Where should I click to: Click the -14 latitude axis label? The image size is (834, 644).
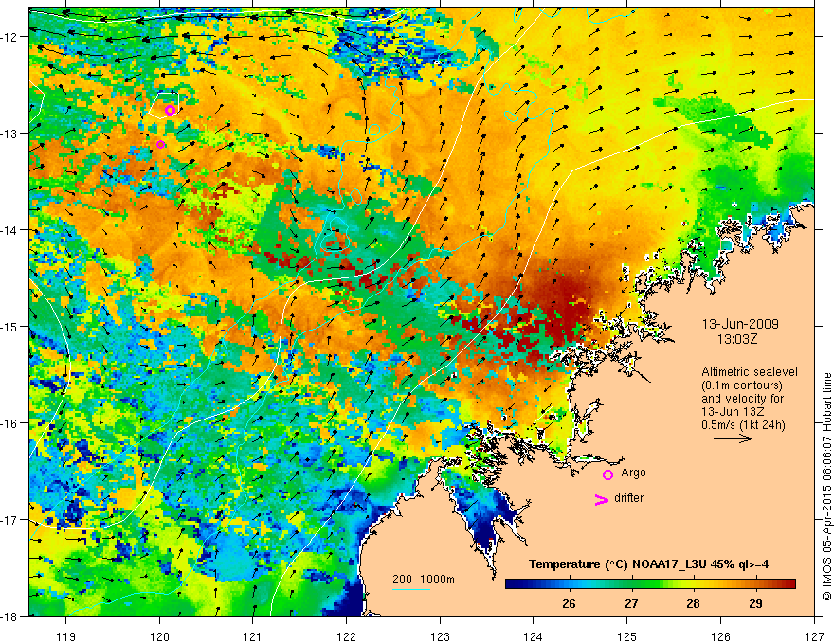(10, 229)
